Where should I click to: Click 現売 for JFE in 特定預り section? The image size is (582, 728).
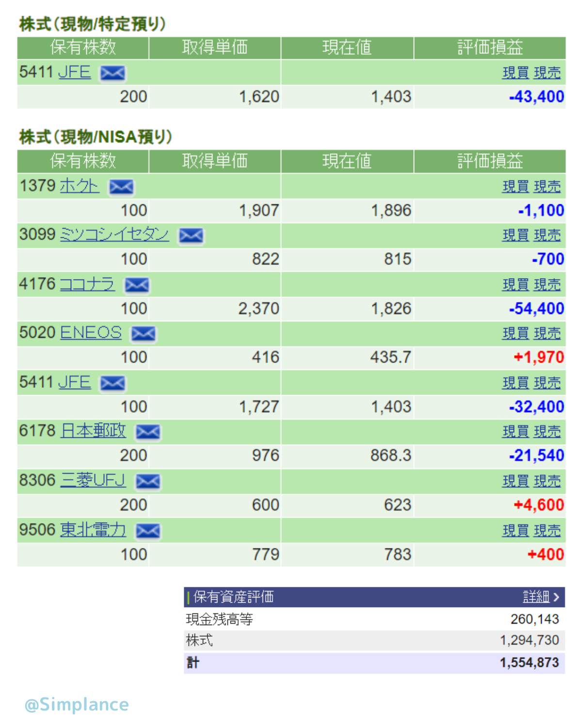(x=547, y=73)
